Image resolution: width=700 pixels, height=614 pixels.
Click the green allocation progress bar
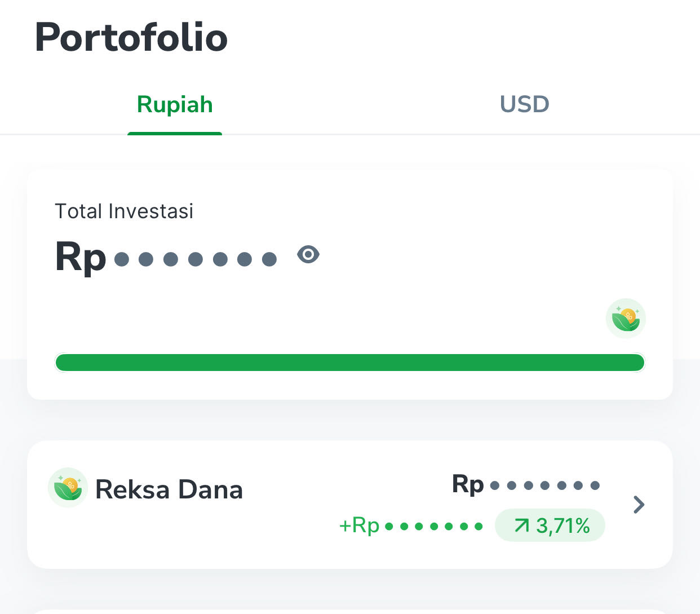click(x=349, y=363)
